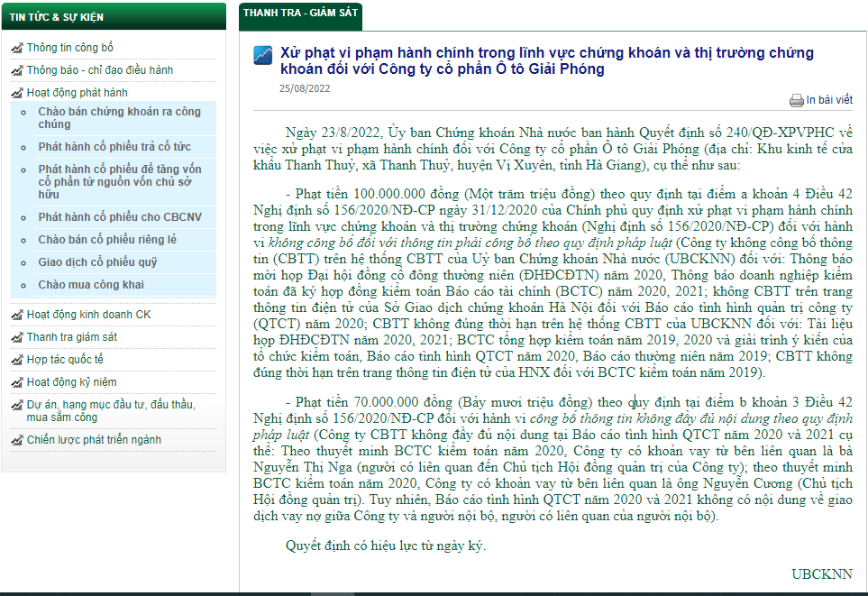The width and height of the screenshot is (868, 596).
Task: Open Chào bán cổ phiếu riêng lẻ
Action: pos(107,240)
